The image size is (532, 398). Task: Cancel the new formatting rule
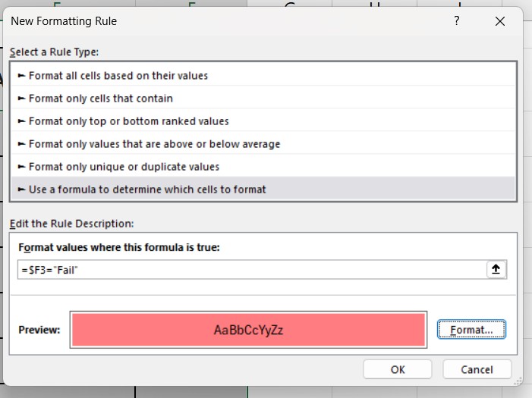click(x=477, y=369)
